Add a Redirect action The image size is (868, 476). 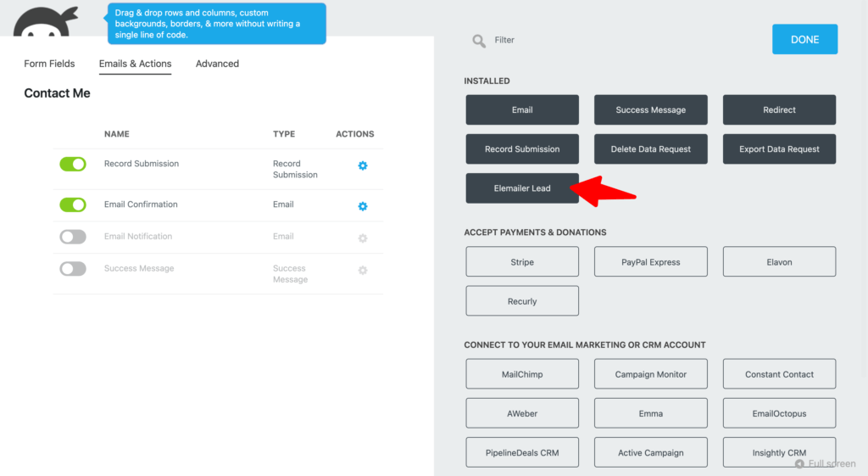[x=779, y=109]
